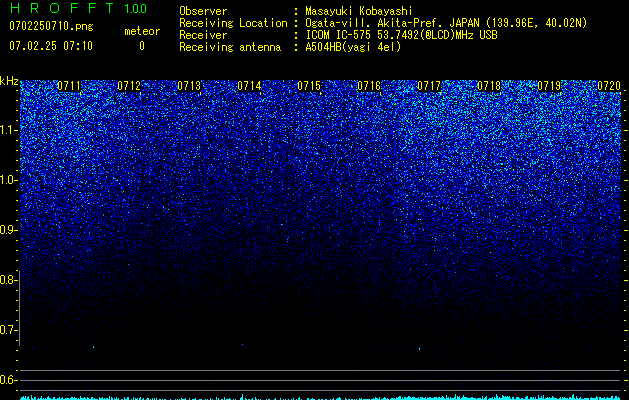Click the 0716 time marker

coord(369,86)
